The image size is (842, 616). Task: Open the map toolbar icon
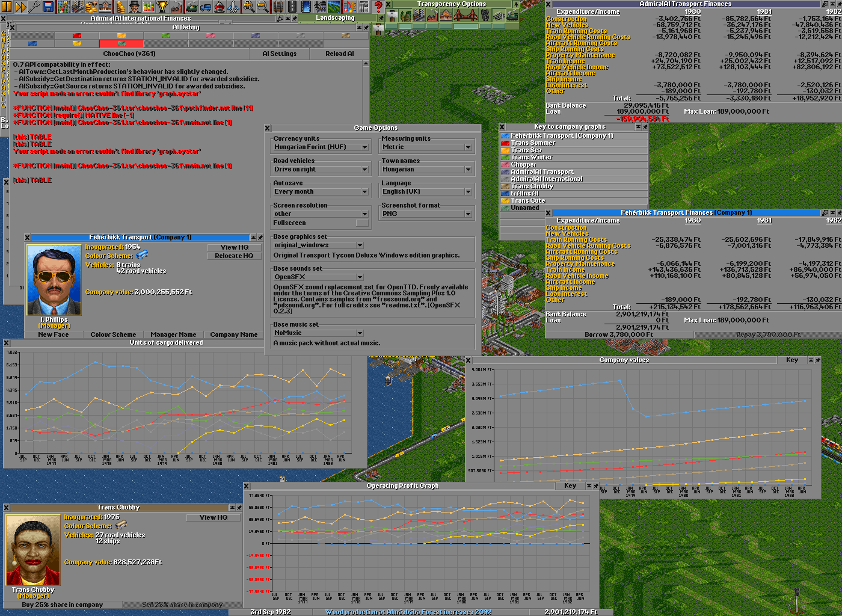64,7
